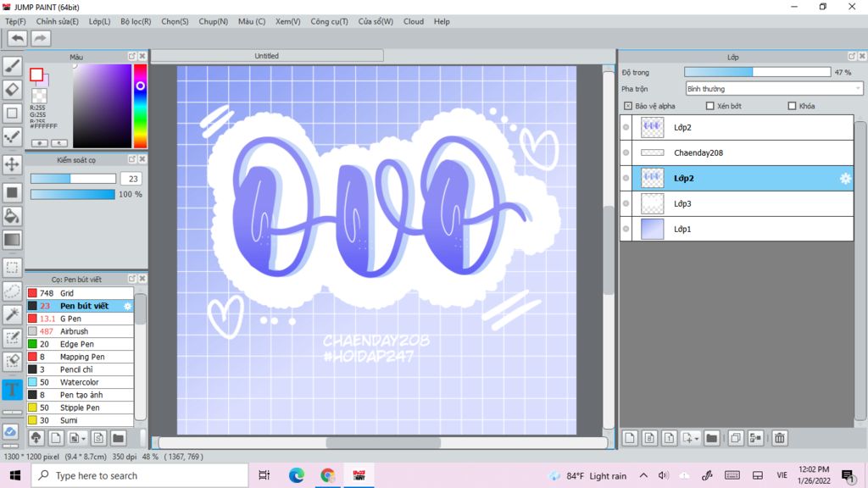Enable Xén bớt checkbox
This screenshot has height=488, width=868.
point(709,106)
